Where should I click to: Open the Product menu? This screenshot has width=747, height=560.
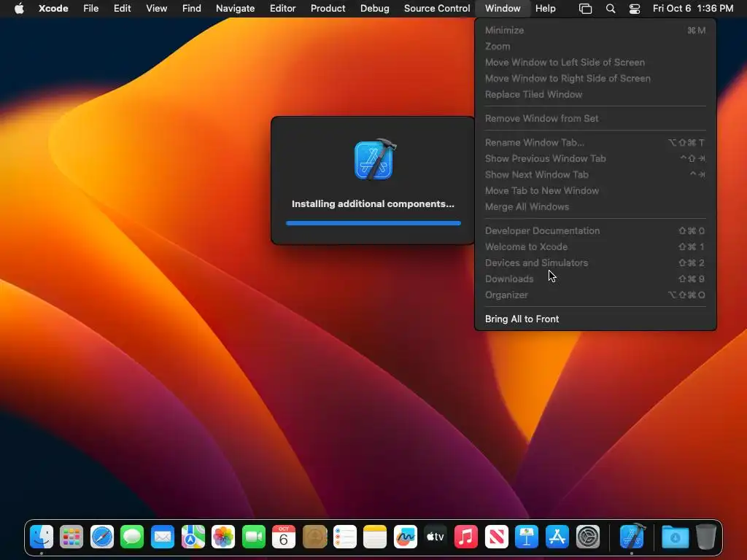[328, 8]
